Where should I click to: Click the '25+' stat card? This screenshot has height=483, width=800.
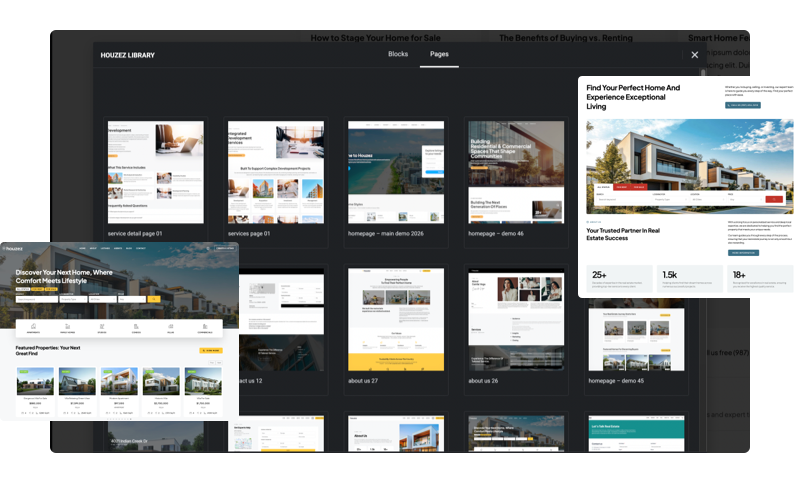click(619, 278)
